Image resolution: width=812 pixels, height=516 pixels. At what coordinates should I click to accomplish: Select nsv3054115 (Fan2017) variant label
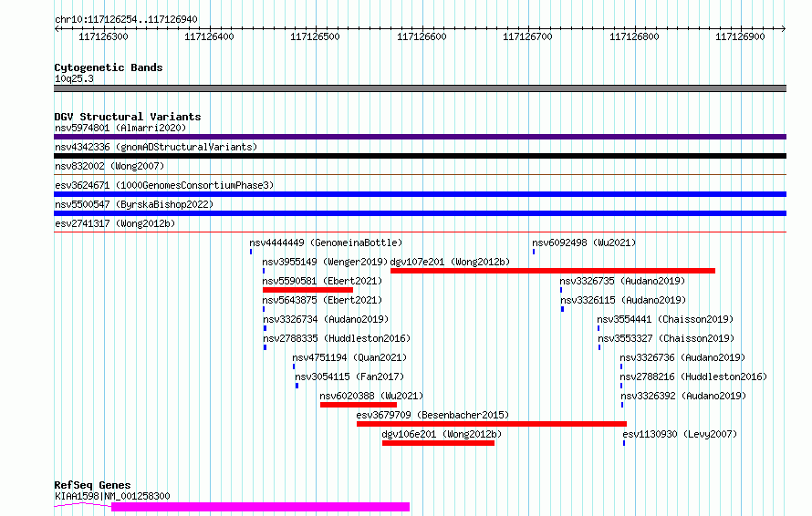coord(349,377)
